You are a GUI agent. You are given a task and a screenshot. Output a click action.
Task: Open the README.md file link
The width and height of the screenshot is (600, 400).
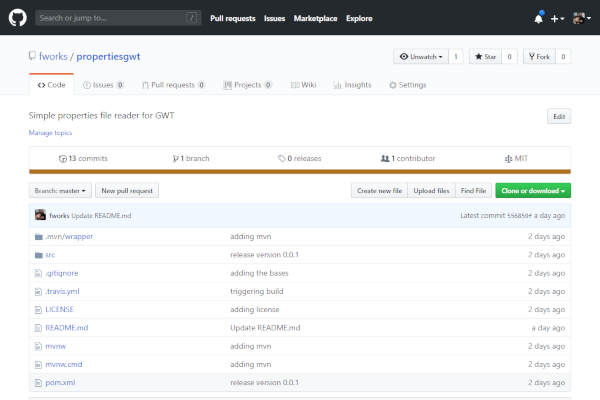pyautogui.click(x=67, y=327)
